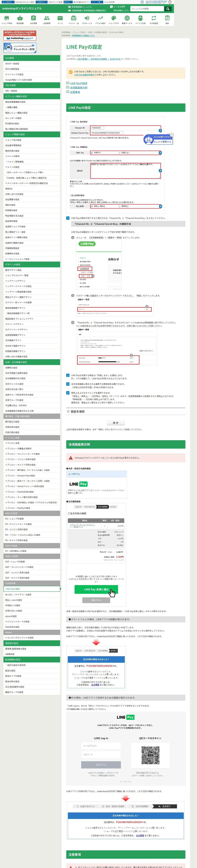The image size is (197, 868).
Task: Open the ショップデザイン palette icon menu
Action: coord(114,20)
